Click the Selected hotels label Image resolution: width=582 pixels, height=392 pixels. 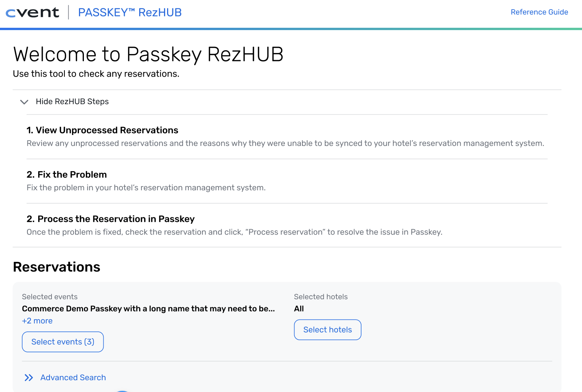point(321,297)
